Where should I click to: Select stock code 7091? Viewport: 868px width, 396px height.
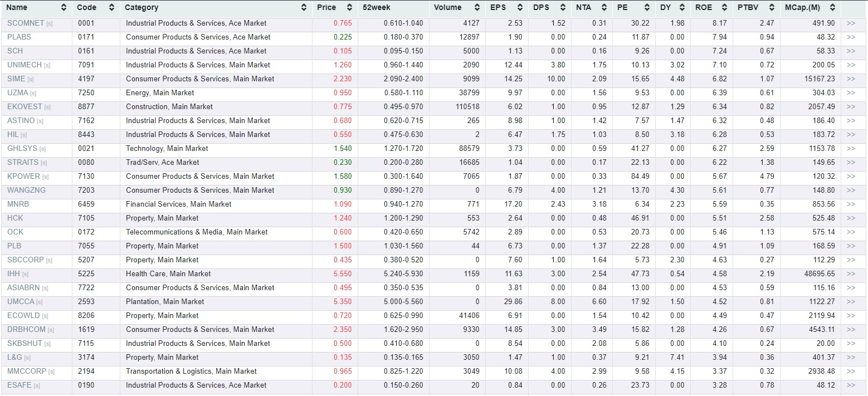(x=86, y=65)
